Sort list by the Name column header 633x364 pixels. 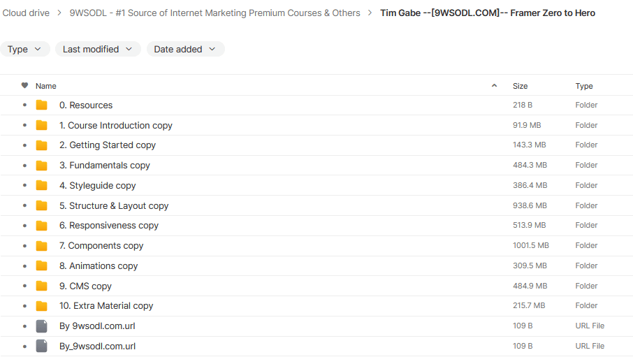[x=46, y=86]
